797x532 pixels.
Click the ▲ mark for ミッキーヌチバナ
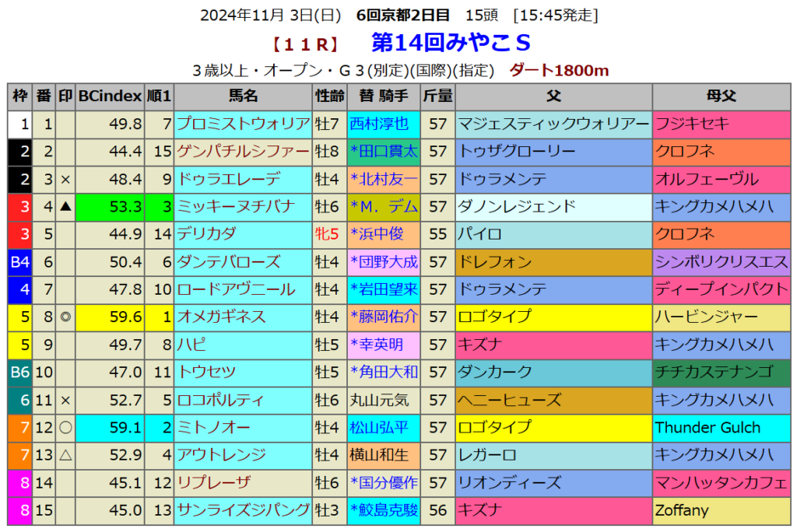pyautogui.click(x=65, y=206)
